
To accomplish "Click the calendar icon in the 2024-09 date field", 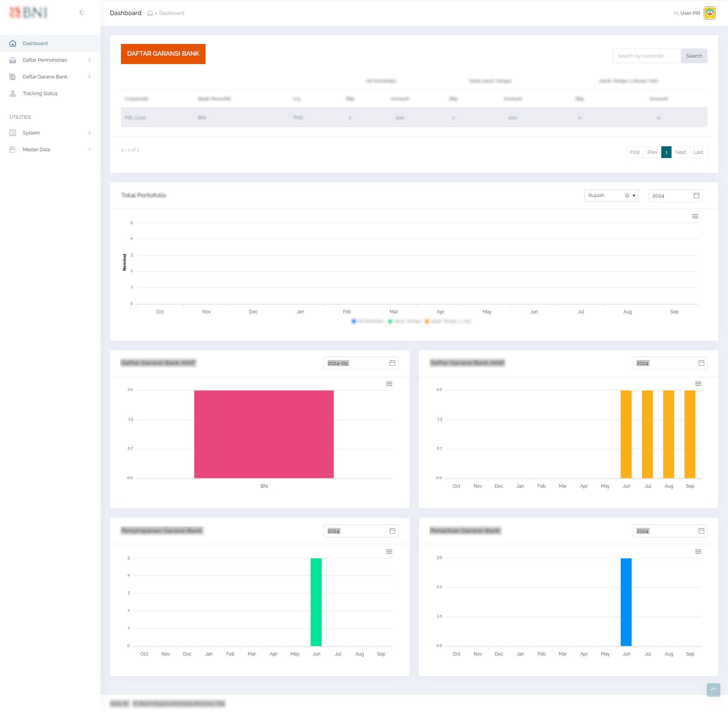I will tap(392, 363).
